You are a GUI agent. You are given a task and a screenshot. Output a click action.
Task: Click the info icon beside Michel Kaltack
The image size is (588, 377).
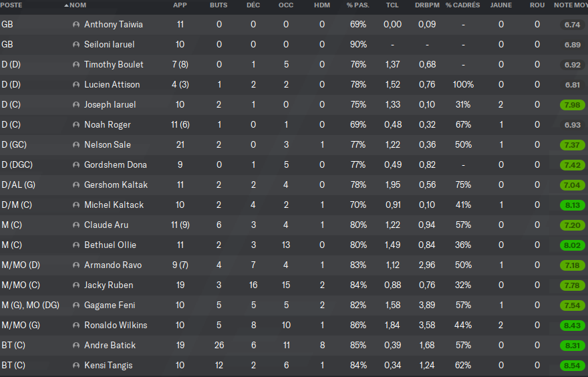(76, 205)
